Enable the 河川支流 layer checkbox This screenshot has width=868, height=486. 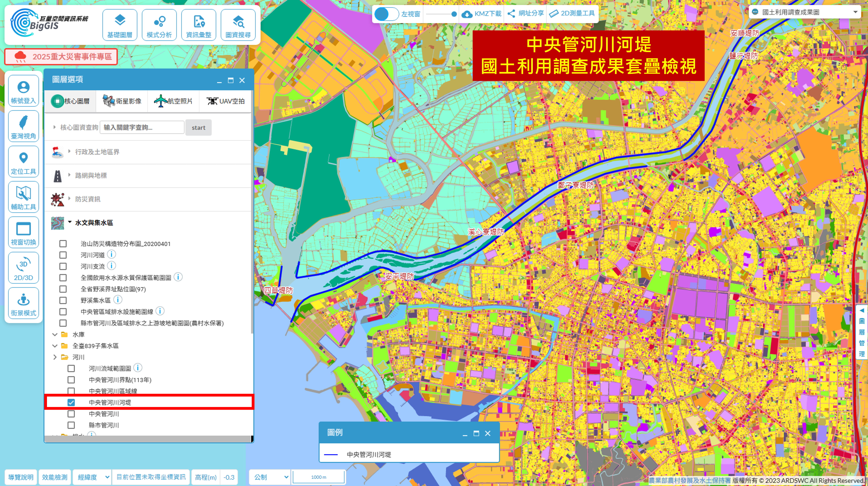pyautogui.click(x=63, y=266)
